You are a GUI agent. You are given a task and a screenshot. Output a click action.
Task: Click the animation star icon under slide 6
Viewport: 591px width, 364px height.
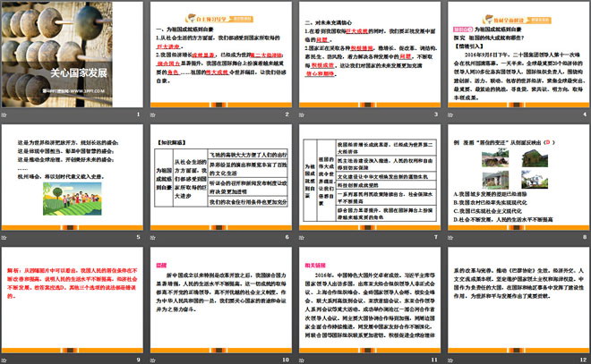pyautogui.click(x=152, y=238)
